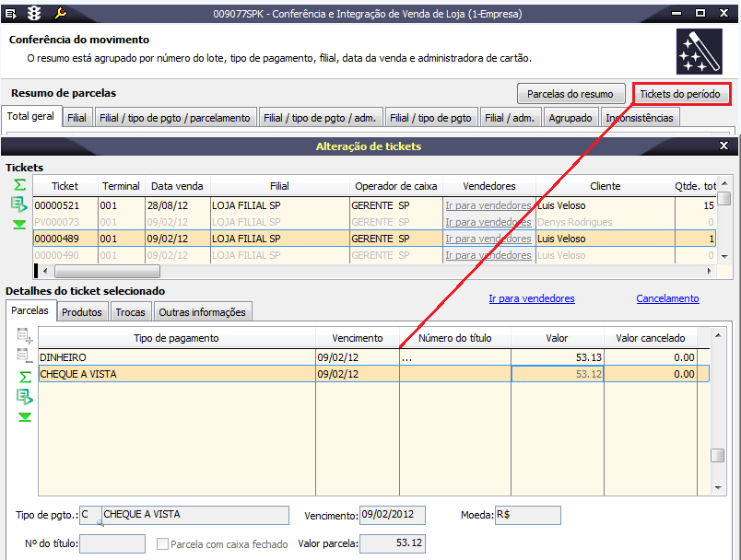Switch to the Total geral tab

[x=30, y=116]
